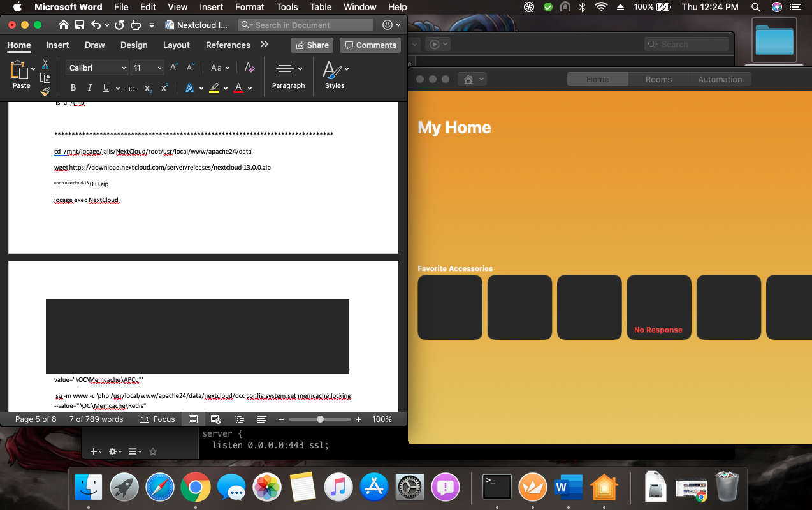
Task: Switch to Web Layout view in status bar
Action: (215, 419)
